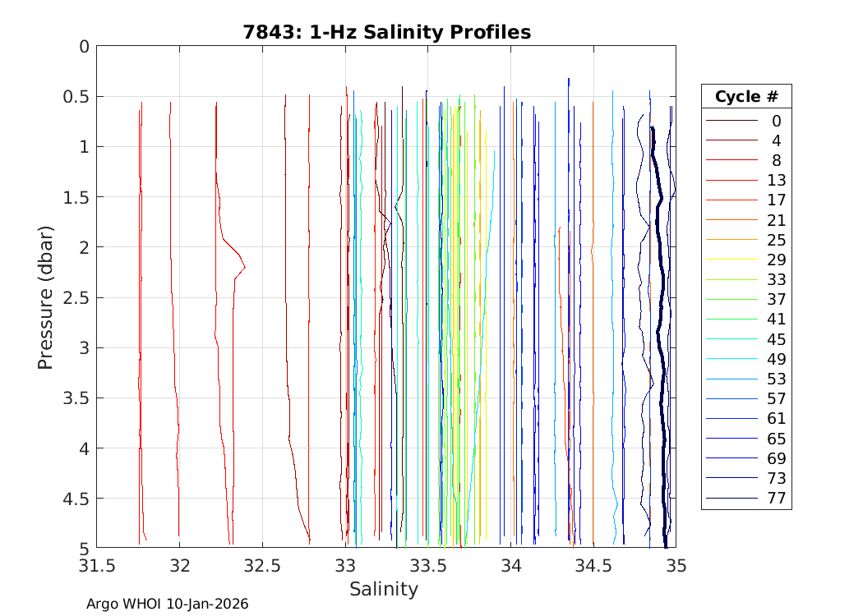Viewport: 863px width, 616px height.
Task: Select the cycle 49 cyan legend line
Action: click(731, 359)
